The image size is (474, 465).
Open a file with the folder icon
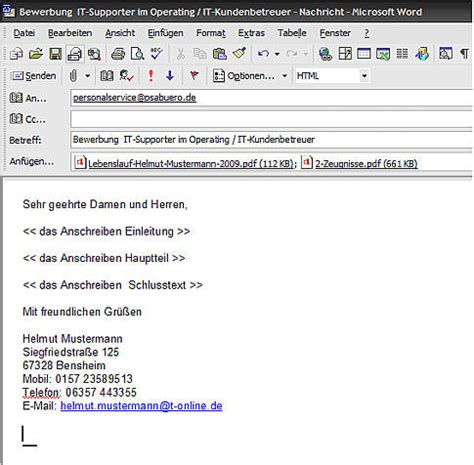point(36,54)
